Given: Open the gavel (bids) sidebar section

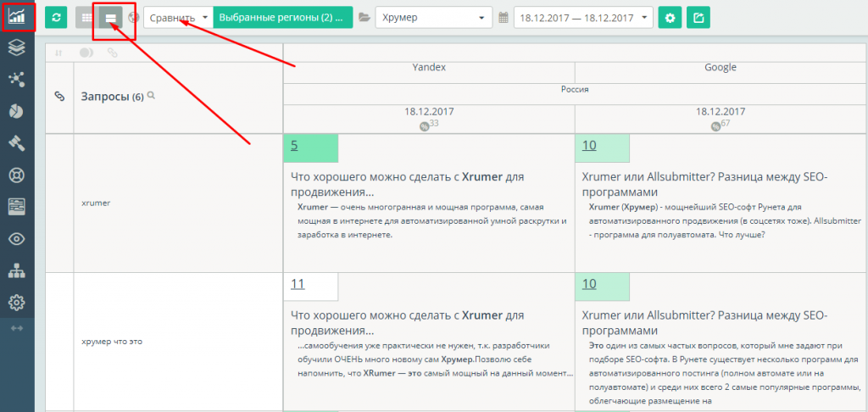Looking at the screenshot, I should [x=17, y=143].
